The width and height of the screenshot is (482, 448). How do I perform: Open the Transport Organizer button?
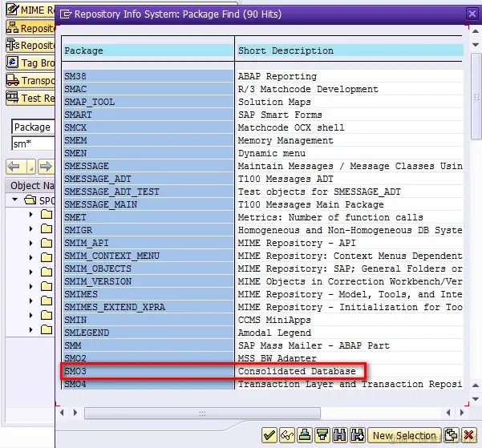(30, 80)
